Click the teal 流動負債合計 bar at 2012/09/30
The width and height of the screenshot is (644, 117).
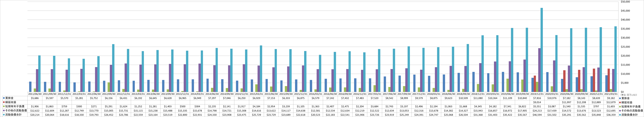pos(113,68)
